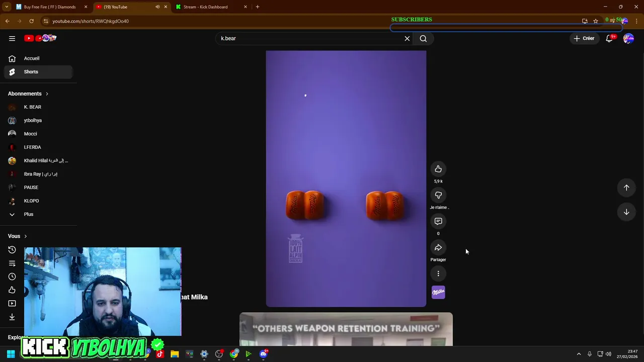The width and height of the screenshot is (644, 362).
Task: Mute the YouTube tab audio icon
Action: [x=157, y=7]
